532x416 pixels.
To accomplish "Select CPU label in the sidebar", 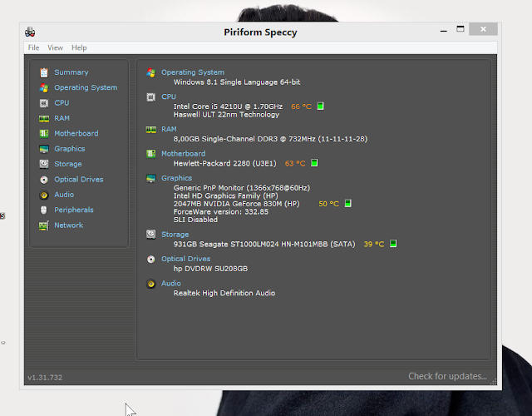I will (62, 103).
